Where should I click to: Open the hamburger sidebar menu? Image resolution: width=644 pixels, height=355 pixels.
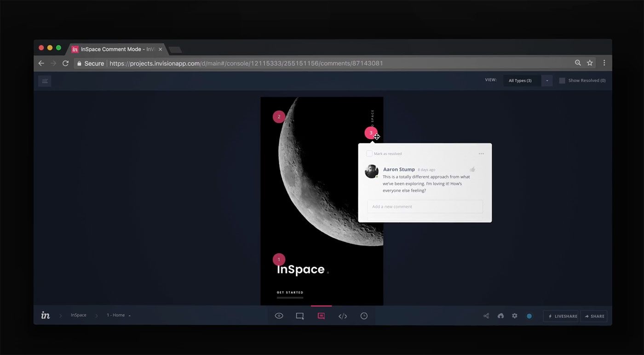pyautogui.click(x=45, y=81)
